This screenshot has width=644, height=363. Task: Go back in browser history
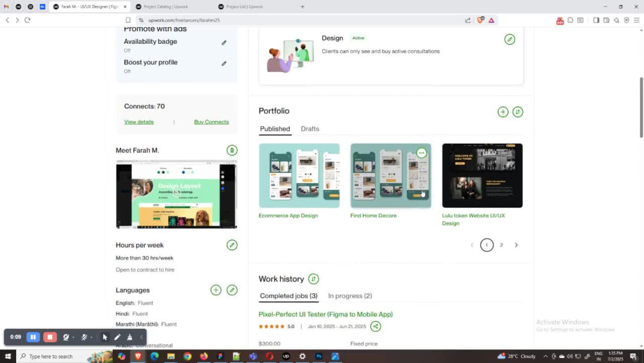tap(7, 20)
